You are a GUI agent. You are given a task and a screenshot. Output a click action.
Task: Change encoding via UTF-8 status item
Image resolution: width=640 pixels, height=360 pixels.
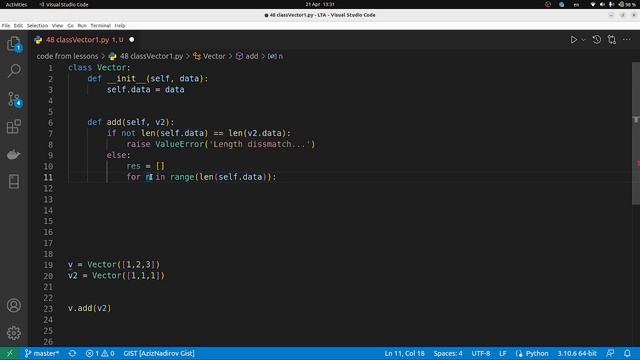click(480, 353)
